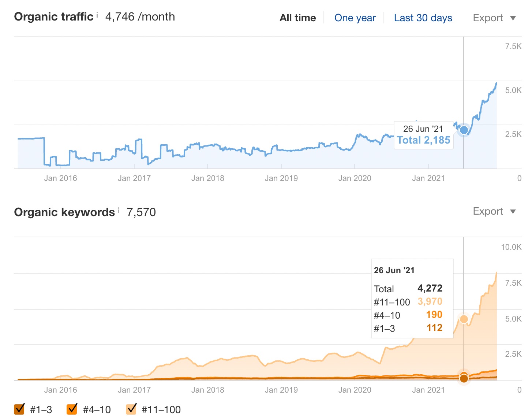Click the "190" value for #4–10
Viewport: 532px width, 419px height.
point(434,315)
